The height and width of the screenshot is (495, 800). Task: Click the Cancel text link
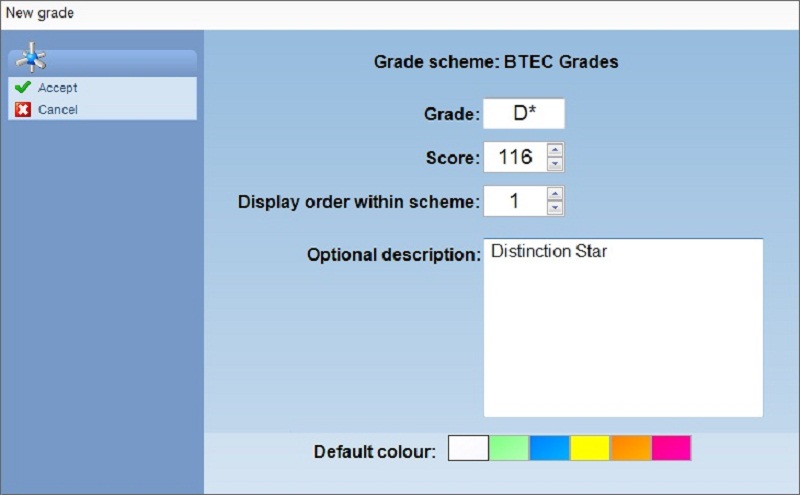point(58,110)
